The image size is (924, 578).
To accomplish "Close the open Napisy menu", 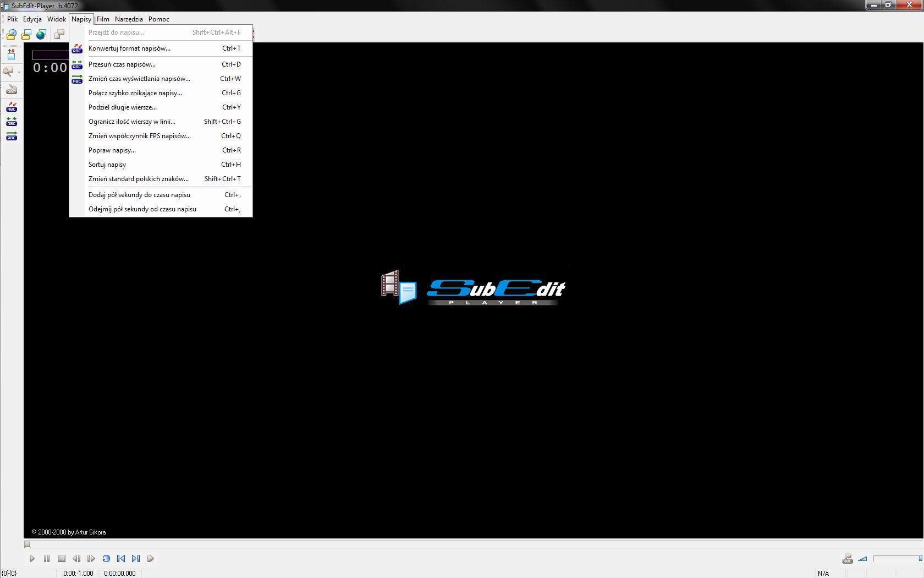I will point(81,19).
